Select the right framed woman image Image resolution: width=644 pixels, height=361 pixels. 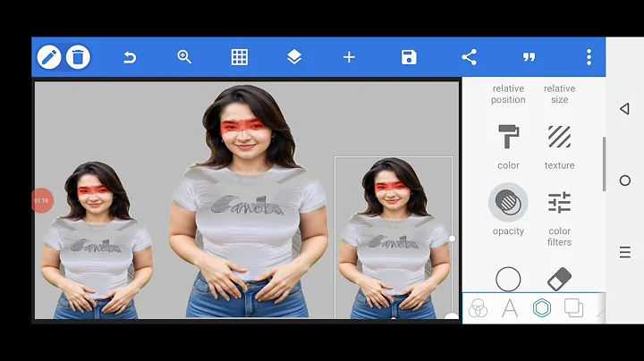point(394,238)
